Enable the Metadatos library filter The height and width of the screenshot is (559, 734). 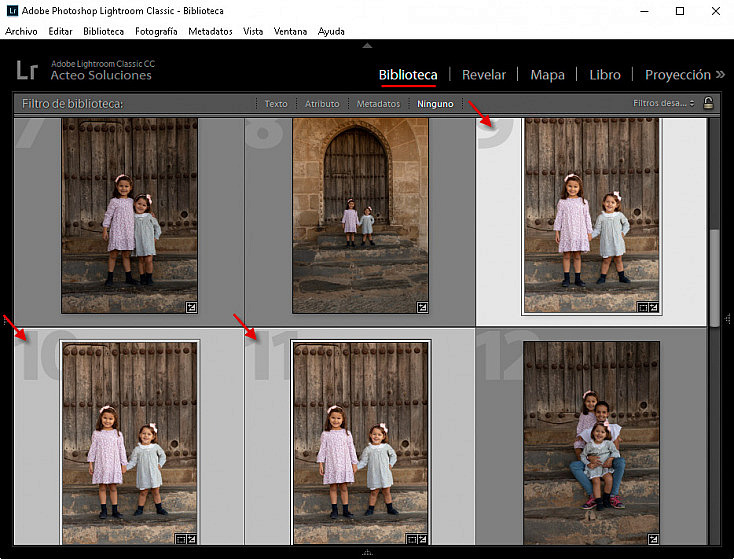(378, 103)
